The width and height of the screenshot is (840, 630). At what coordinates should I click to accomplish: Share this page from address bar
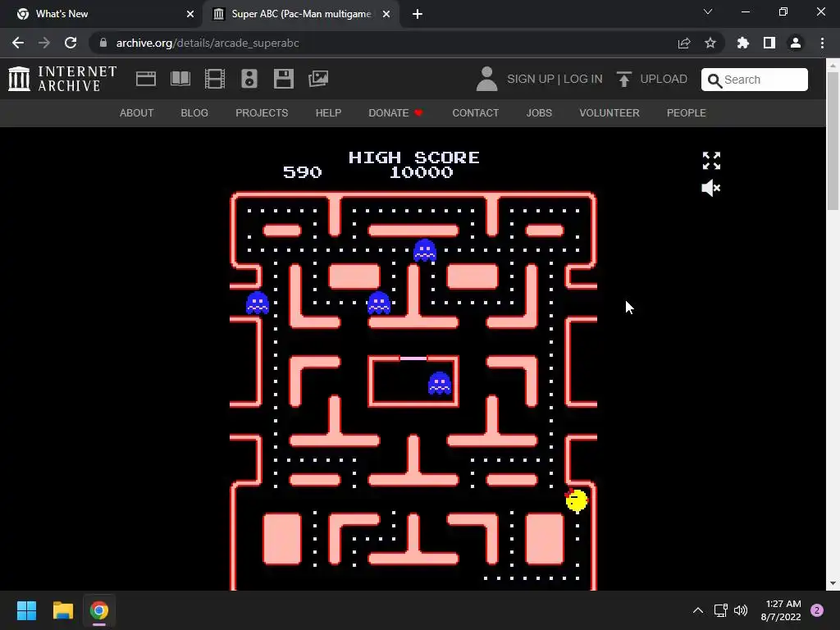pos(684,43)
